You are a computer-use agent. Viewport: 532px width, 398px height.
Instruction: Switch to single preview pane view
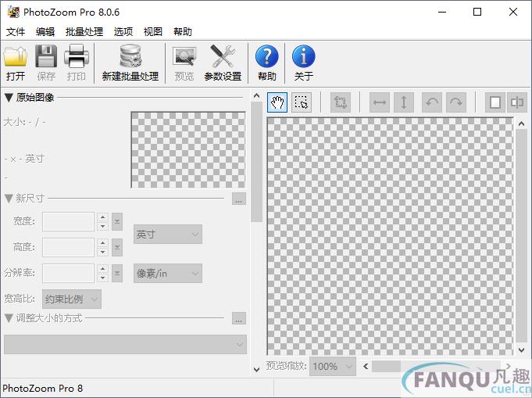pyautogui.click(x=495, y=102)
